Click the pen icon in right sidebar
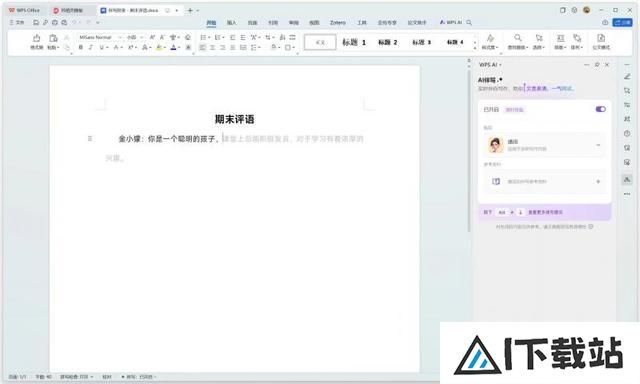640x384 pixels. tap(627, 76)
